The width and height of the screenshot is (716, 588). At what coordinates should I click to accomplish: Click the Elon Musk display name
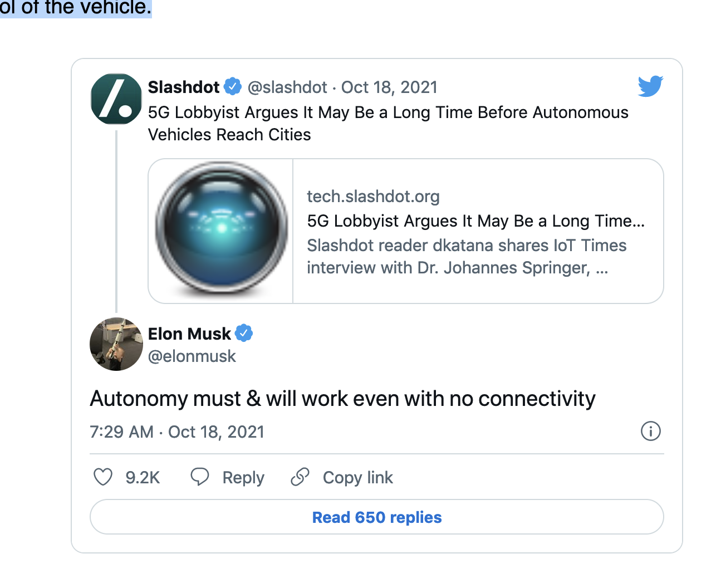coord(189,334)
